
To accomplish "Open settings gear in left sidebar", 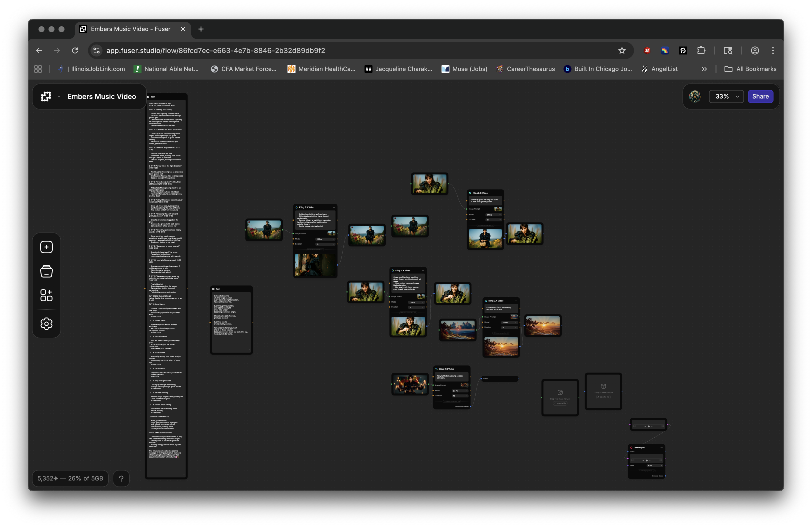I will (x=46, y=323).
